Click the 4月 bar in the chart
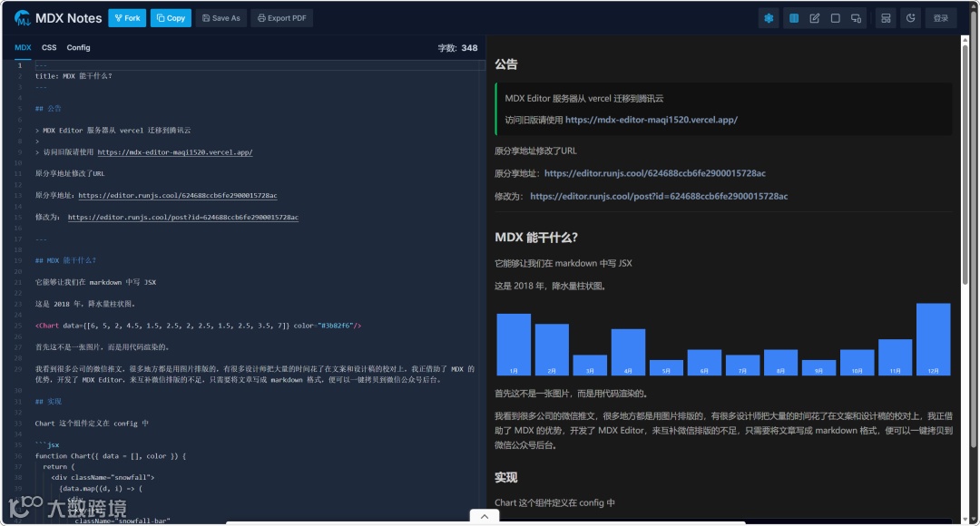 [628, 352]
